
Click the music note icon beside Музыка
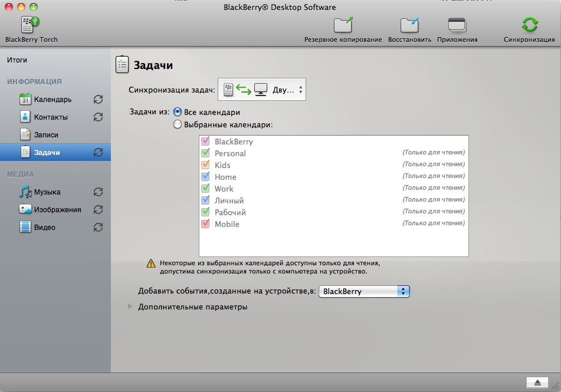pos(25,192)
